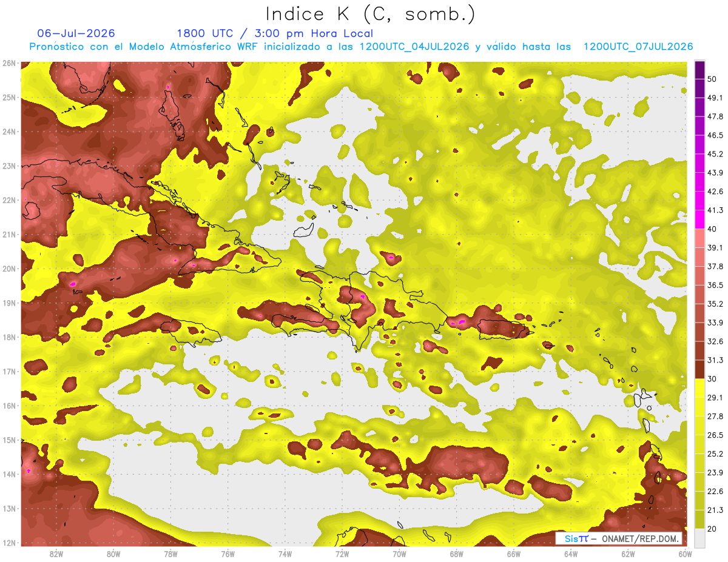Click the 26N latitude label

coord(9,63)
